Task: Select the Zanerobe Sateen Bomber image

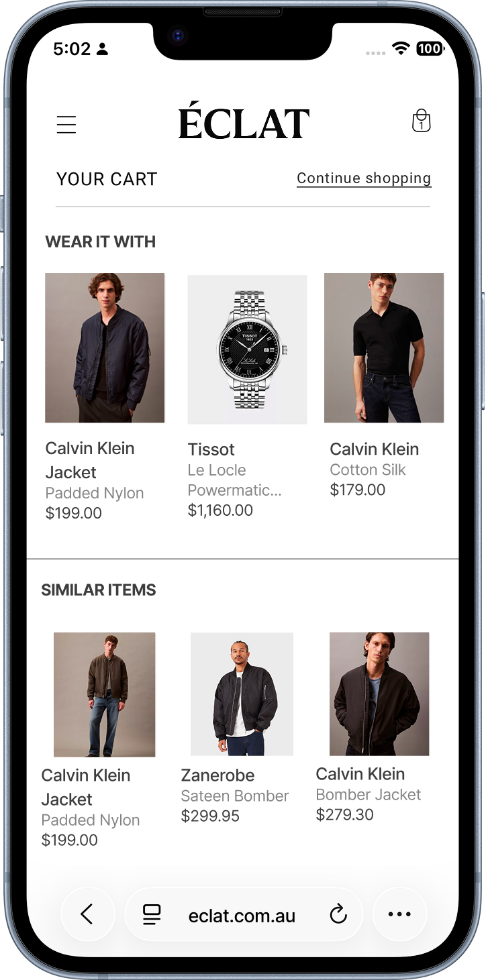Action: [x=242, y=694]
